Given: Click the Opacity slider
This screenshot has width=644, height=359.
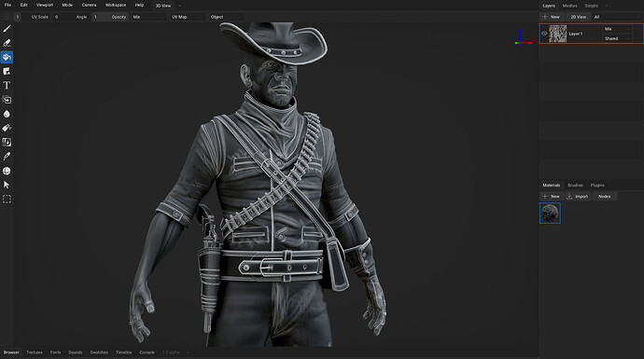Looking at the screenshot, I should tap(110, 17).
